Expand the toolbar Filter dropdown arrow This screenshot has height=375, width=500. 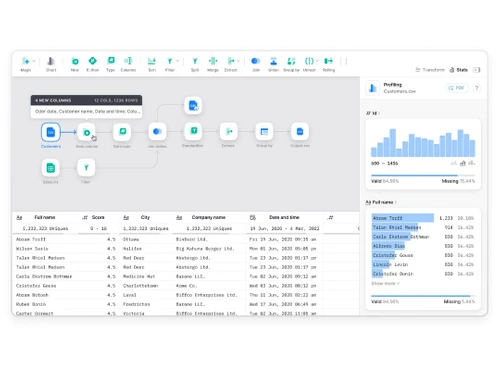(177, 61)
